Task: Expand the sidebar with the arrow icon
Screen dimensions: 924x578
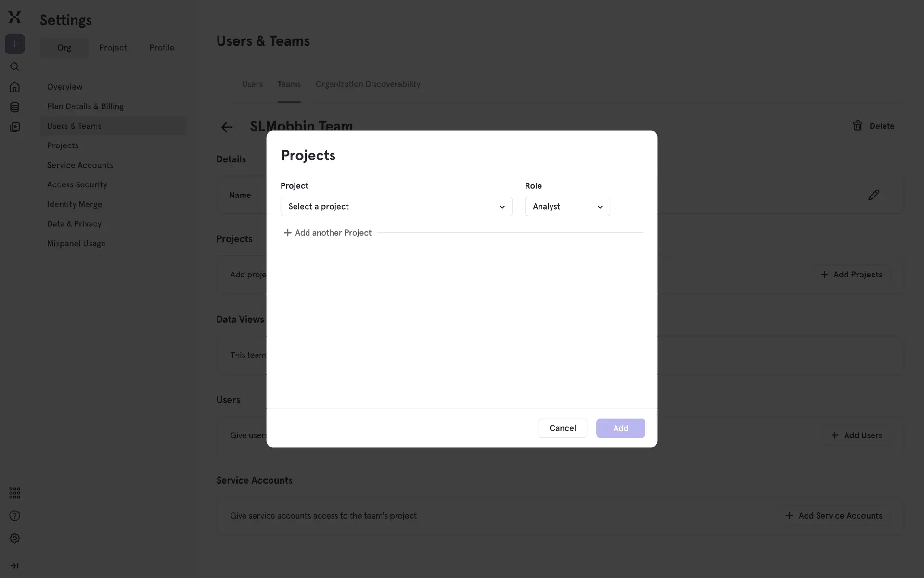Action: point(14,566)
